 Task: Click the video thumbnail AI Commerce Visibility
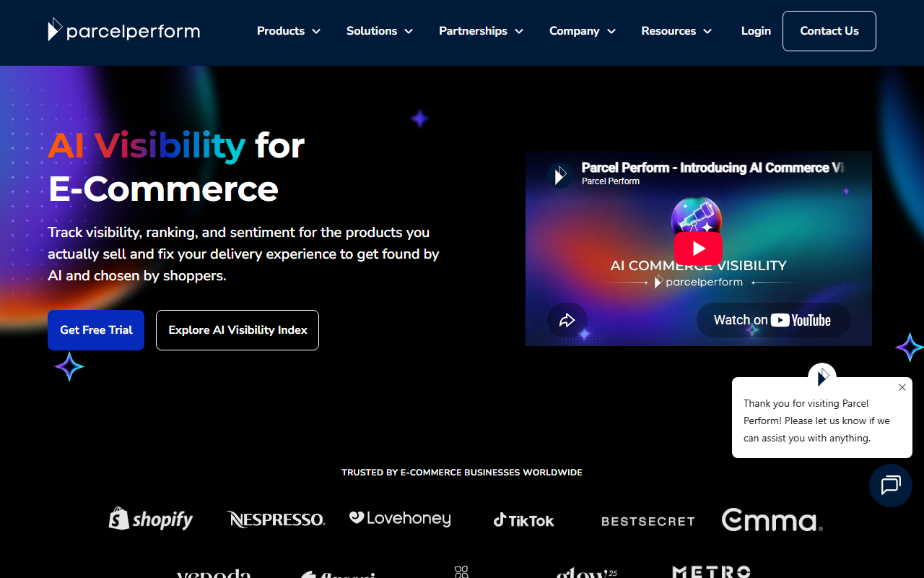pyautogui.click(x=698, y=249)
